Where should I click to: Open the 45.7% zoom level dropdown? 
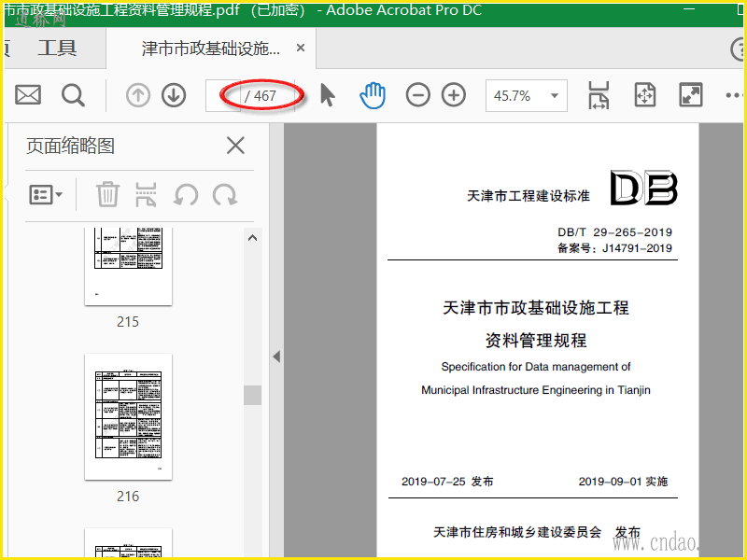[527, 96]
